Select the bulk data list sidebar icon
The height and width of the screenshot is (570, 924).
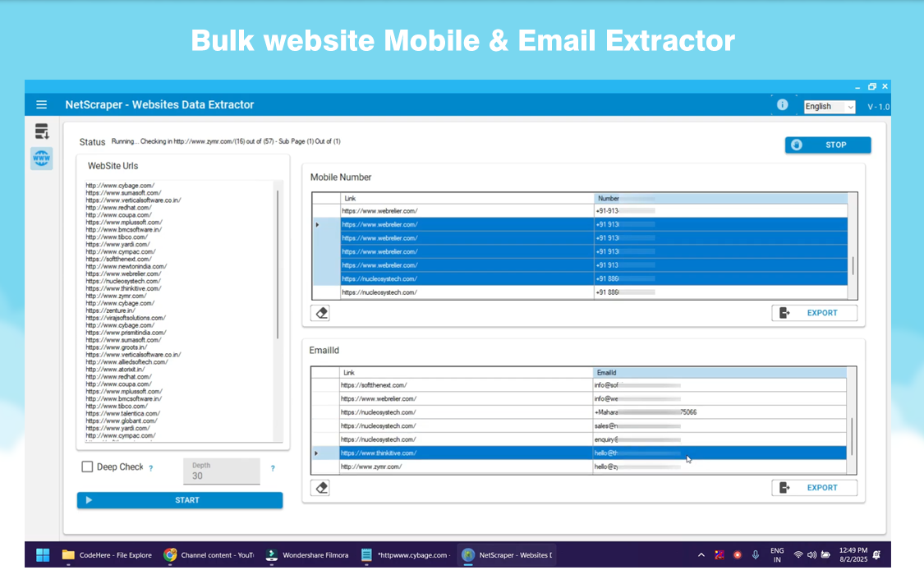[x=41, y=131]
